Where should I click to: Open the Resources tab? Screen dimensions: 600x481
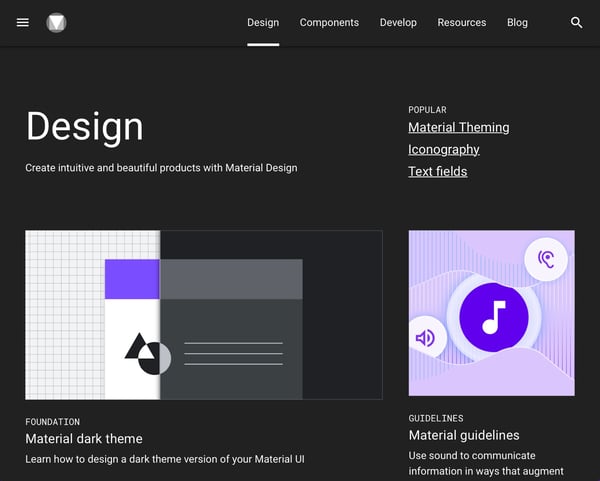(x=461, y=23)
